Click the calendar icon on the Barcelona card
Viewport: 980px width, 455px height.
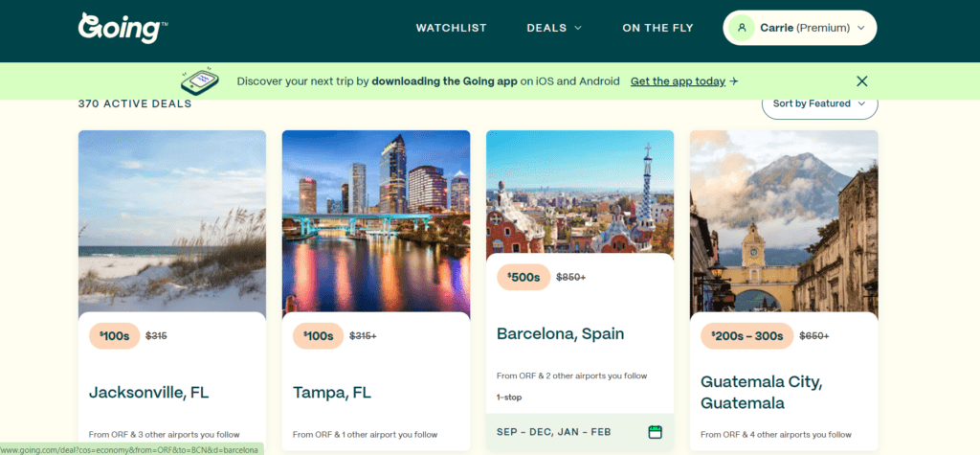coord(655,432)
